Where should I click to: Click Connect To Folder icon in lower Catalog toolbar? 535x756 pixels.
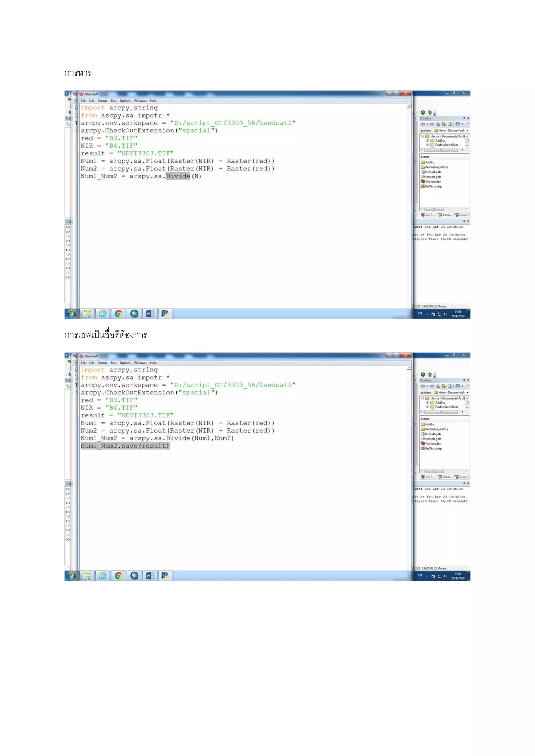click(x=450, y=386)
